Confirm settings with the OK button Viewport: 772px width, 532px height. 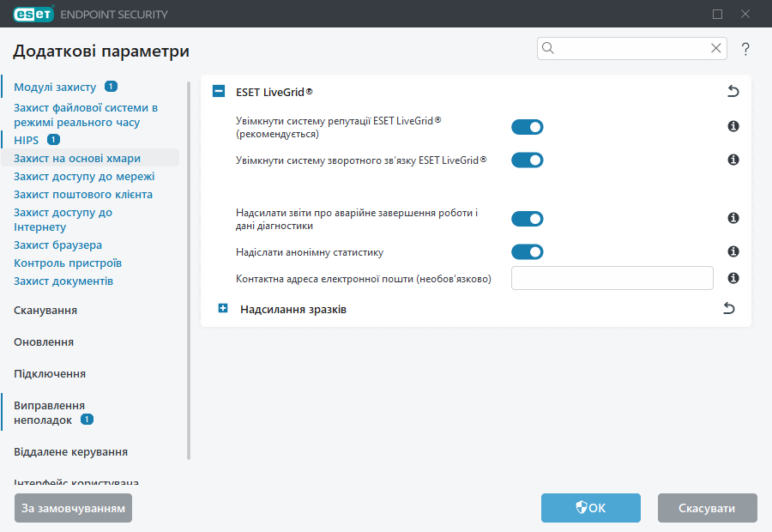point(590,508)
